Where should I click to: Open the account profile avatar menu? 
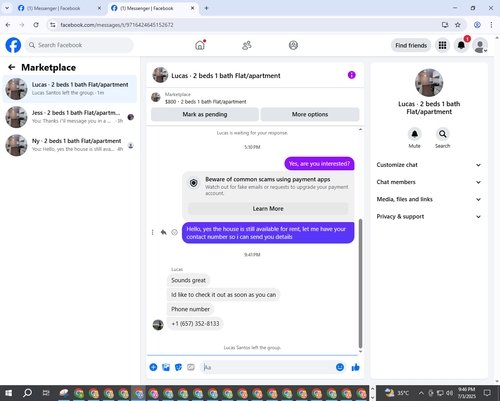(480, 45)
